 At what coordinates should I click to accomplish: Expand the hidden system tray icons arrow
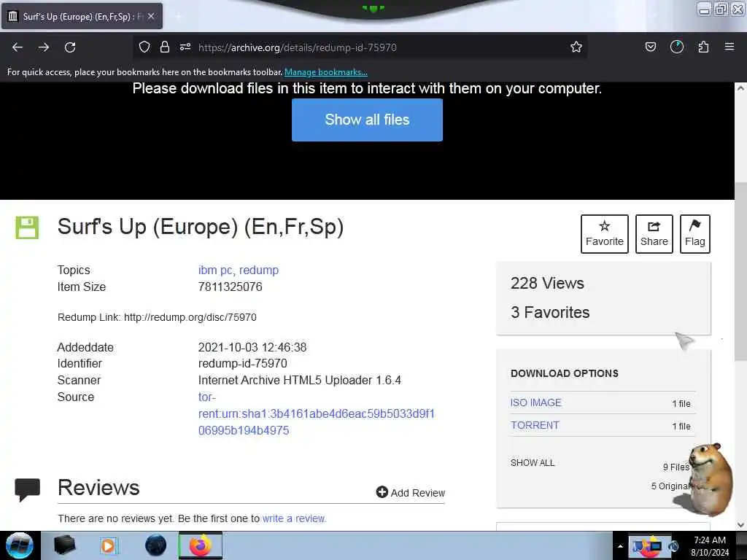coord(620,546)
